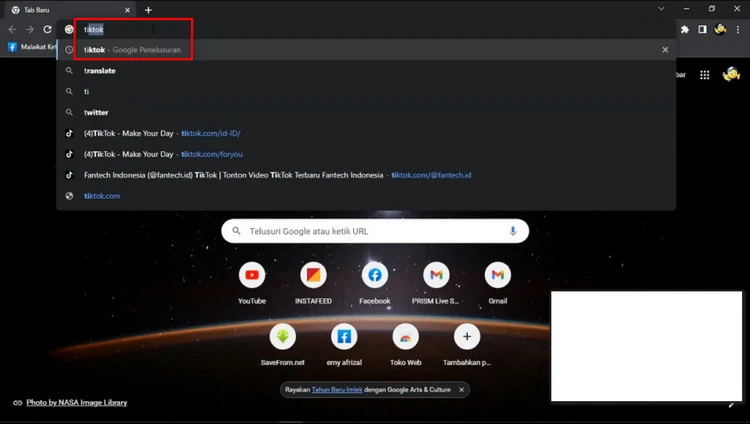The width and height of the screenshot is (750, 424).
Task: Open Fantech Indonesia TikTok suggestion
Action: pos(366,175)
